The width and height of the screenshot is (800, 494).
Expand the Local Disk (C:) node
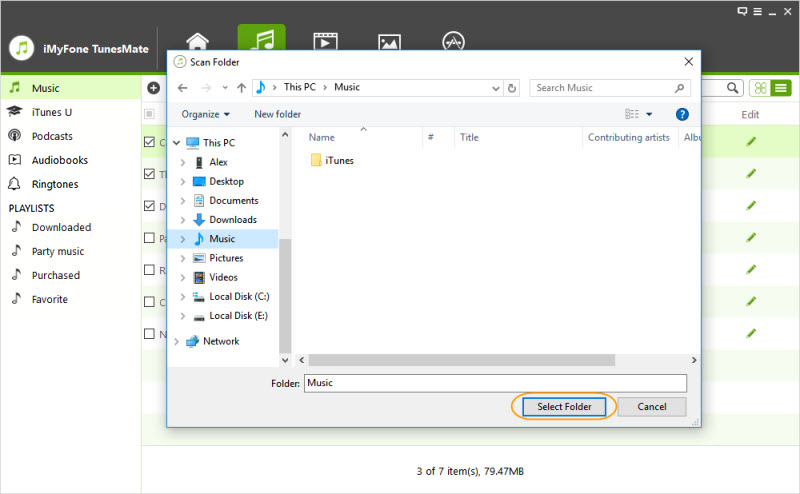coord(183,297)
